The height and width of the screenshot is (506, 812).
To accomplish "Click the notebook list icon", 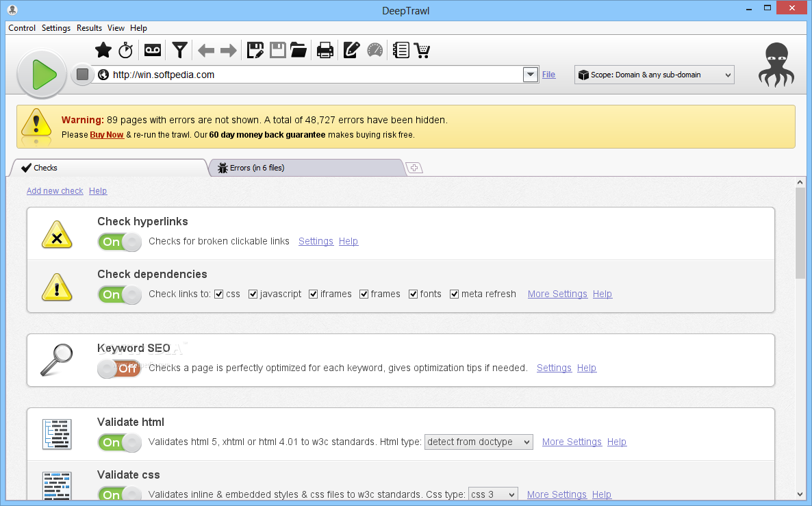I will (401, 50).
